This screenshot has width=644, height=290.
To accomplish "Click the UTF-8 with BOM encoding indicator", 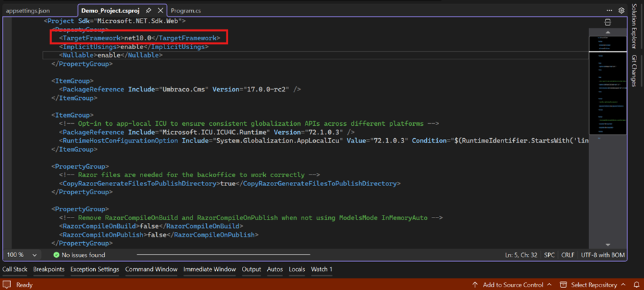I will (604, 255).
